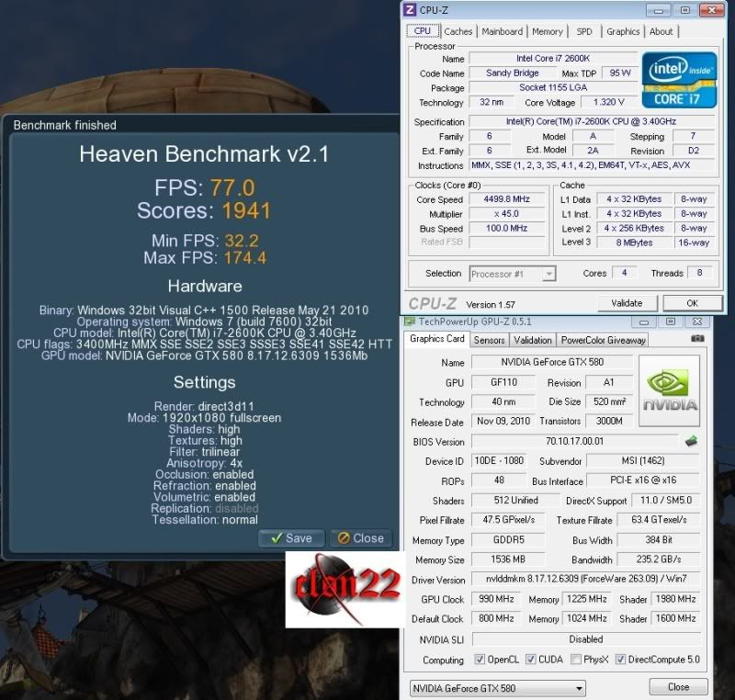Click the BIOS save chip icon
Viewport: 735px width, 700px height.
tap(691, 441)
